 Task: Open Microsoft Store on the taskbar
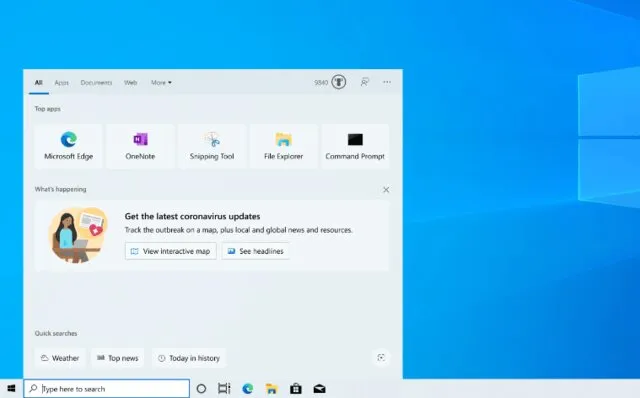pos(296,389)
